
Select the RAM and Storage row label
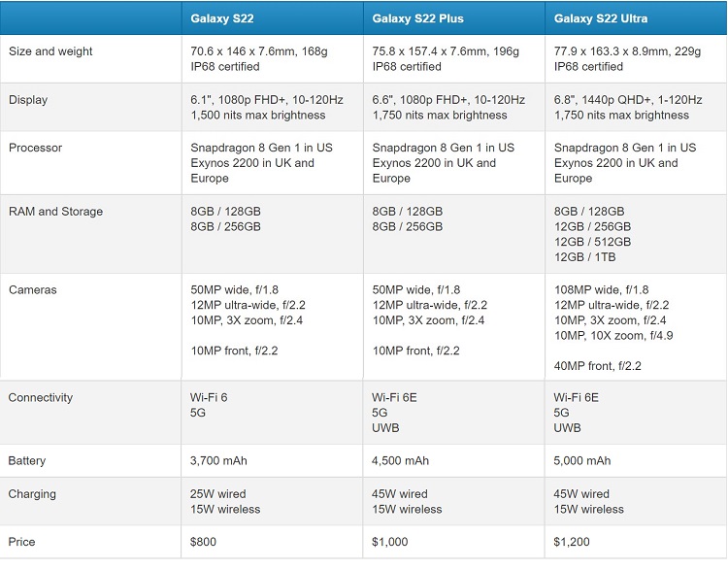coord(55,212)
